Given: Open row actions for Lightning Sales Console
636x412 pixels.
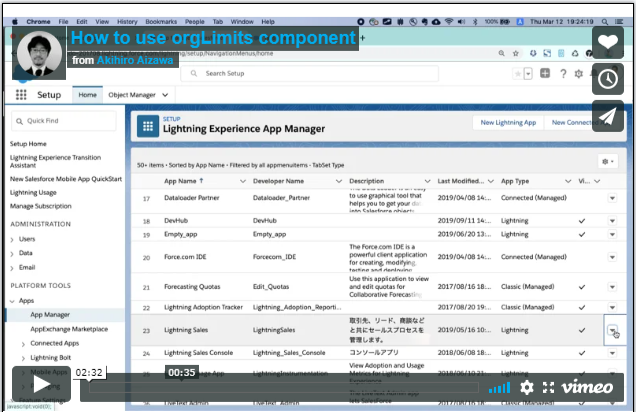Looking at the screenshot, I should click(612, 353).
